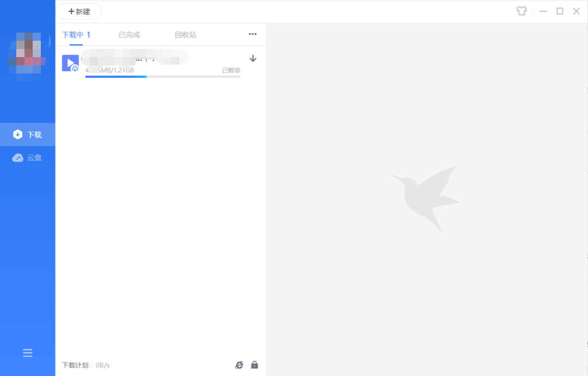Click the file size text ending MB/1.21GB
This screenshot has width=588, height=376.
pyautogui.click(x=109, y=70)
